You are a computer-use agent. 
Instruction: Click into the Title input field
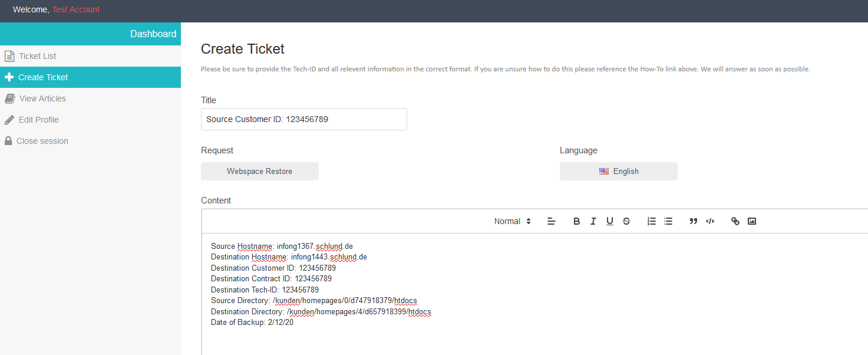tap(303, 119)
